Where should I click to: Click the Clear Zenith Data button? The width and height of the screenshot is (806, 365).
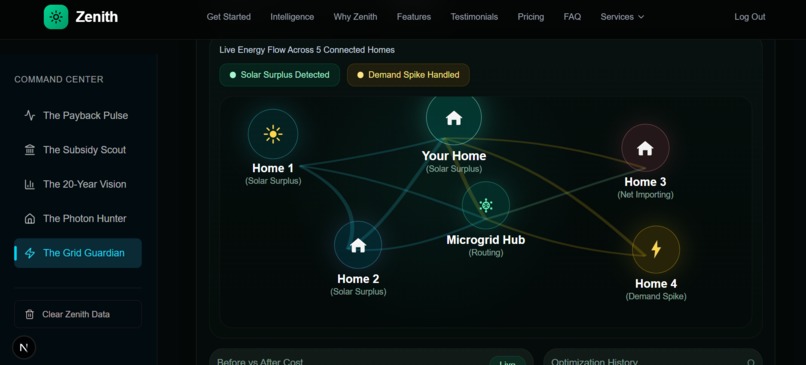point(78,314)
